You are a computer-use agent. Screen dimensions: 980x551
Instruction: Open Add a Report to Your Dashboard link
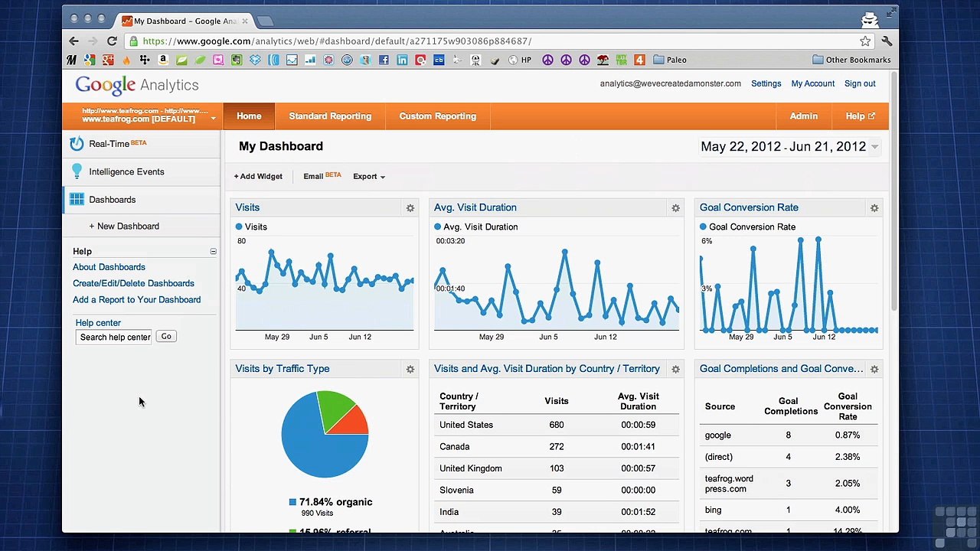[x=136, y=300]
